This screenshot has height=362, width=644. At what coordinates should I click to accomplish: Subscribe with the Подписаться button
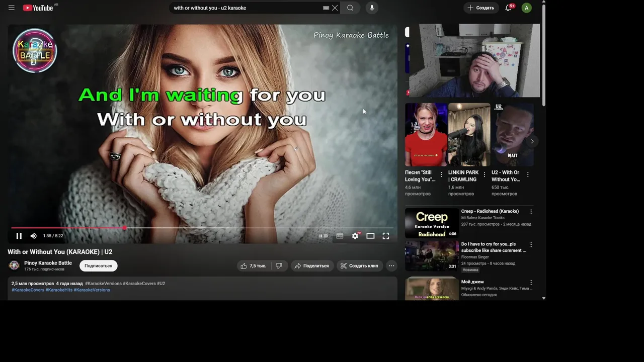[98, 265]
